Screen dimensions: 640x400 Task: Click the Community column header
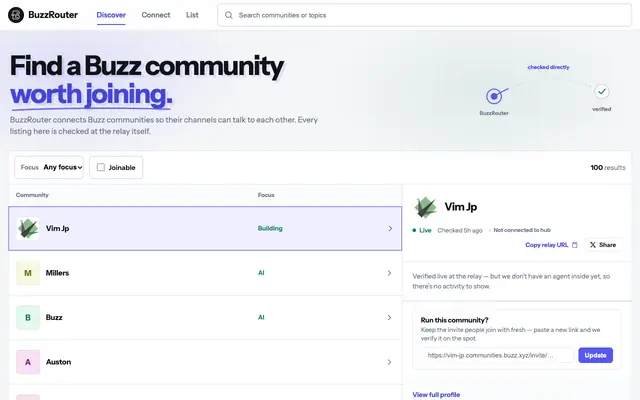(32, 195)
